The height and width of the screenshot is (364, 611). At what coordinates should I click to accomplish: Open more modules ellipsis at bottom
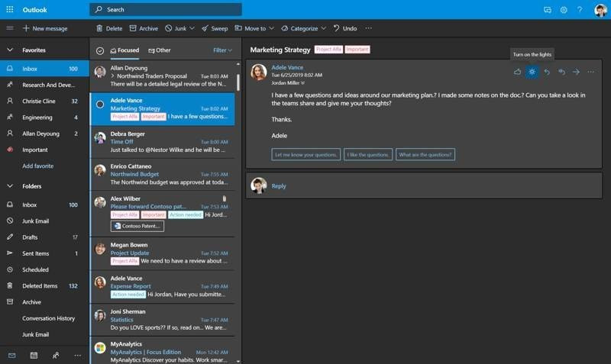click(x=78, y=355)
